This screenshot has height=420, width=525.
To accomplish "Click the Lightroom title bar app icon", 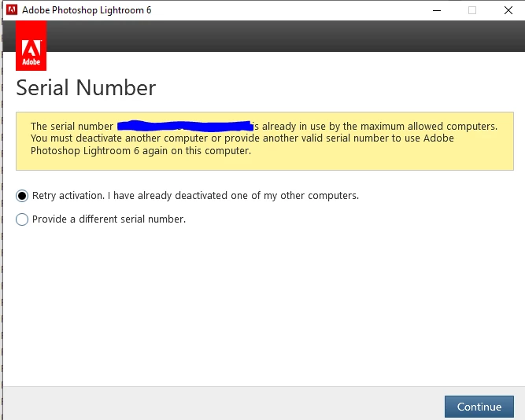I will click(x=12, y=9).
